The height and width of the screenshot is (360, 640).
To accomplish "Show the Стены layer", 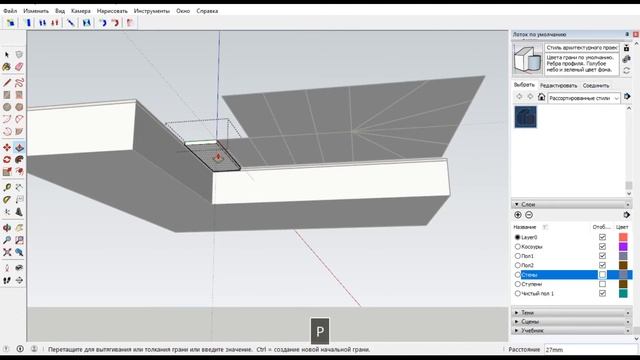I will [602, 275].
